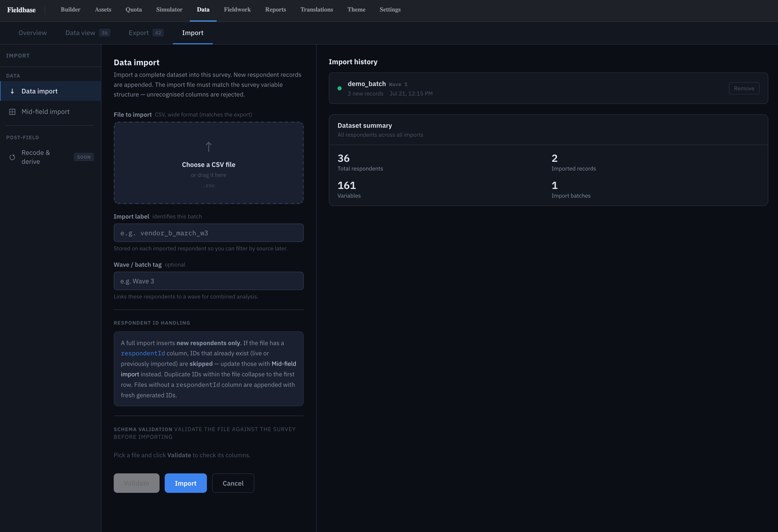
Task: Open the Fieldwork section
Action: (x=237, y=9)
